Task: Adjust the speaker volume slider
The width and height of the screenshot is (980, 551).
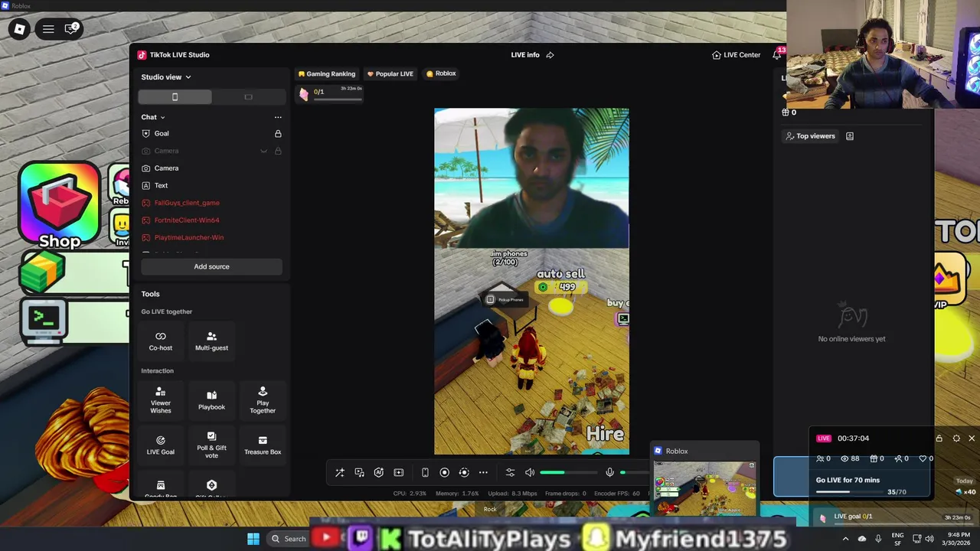Action: pos(568,473)
